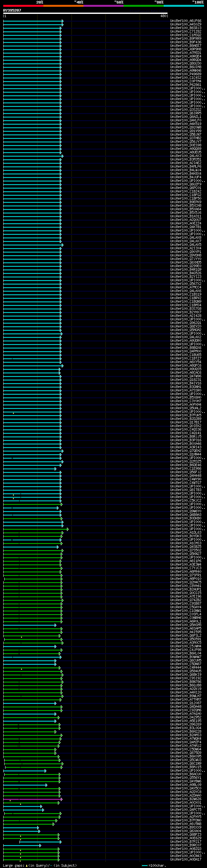Open the UniRef100_C1E986 subject label
Screen dimensions: 207x868
click(186, 468)
